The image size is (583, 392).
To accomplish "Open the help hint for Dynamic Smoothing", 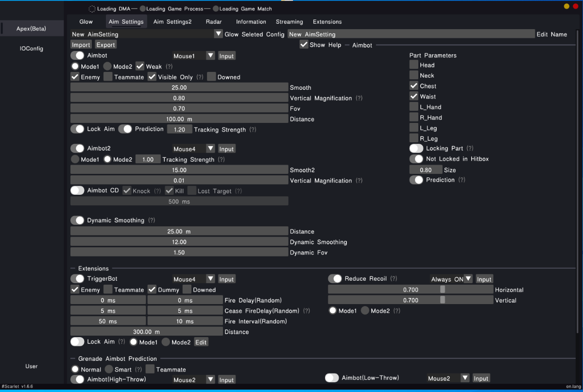I will (152, 221).
